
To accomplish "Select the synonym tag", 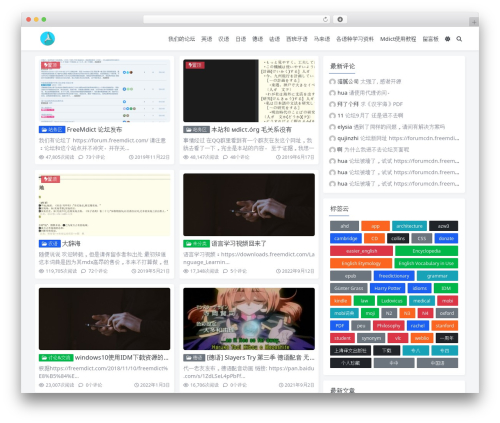I will coord(371,338).
